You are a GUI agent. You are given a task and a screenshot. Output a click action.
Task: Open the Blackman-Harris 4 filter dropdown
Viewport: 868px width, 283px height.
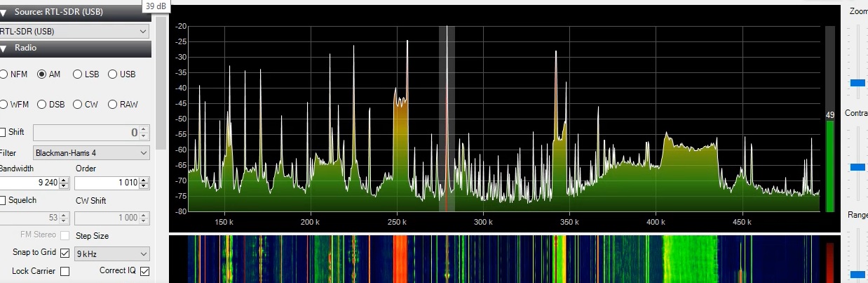(91, 152)
